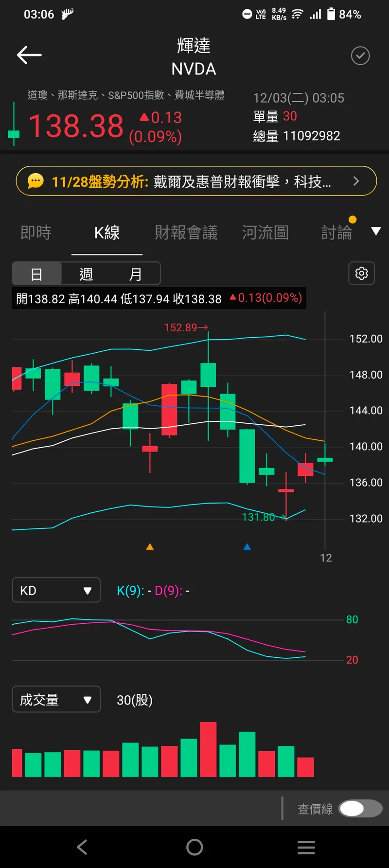Image resolution: width=389 pixels, height=868 pixels.
Task: Tap the 80 level on KD chart
Action: tap(352, 619)
